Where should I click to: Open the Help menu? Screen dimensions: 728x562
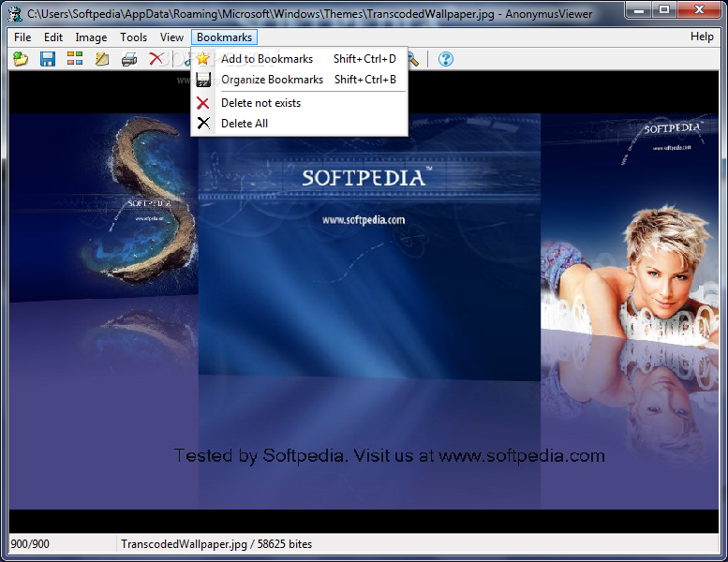pyautogui.click(x=702, y=37)
